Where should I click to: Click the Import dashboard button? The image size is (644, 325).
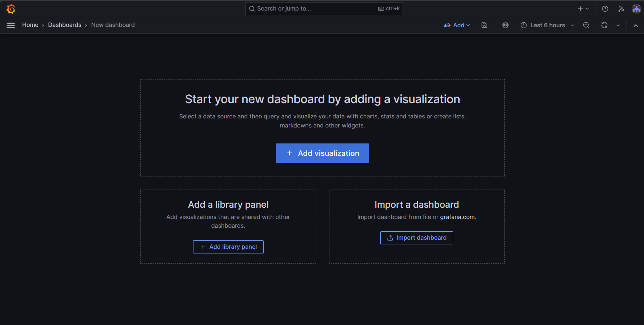[x=417, y=238]
